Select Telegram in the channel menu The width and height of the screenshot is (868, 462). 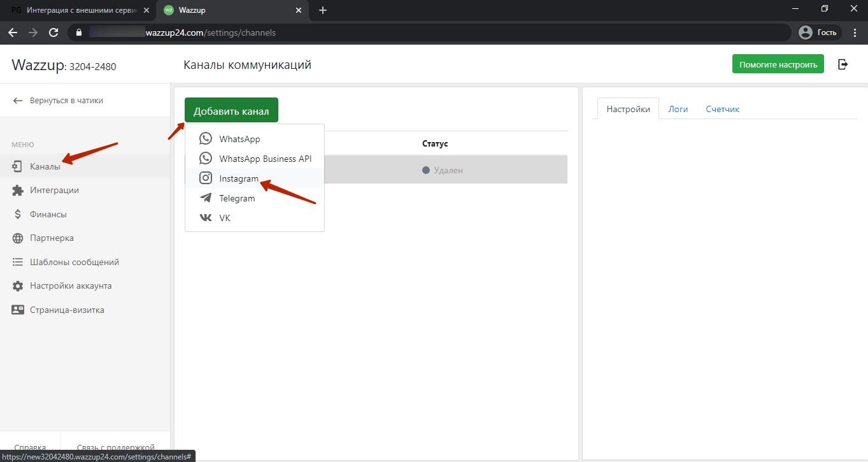[x=255, y=198]
